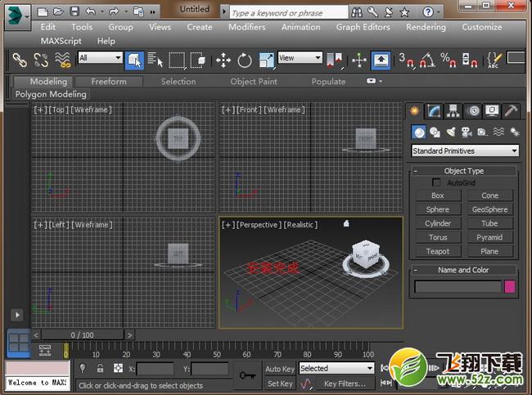Enable the AutoGrid checkbox
This screenshot has height=395, width=532.
436,182
